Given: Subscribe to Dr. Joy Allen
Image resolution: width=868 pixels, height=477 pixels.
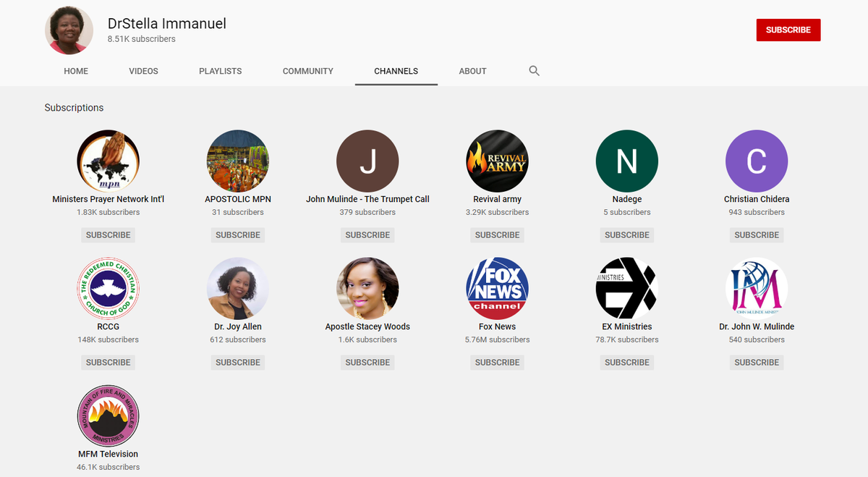Looking at the screenshot, I should coord(237,362).
